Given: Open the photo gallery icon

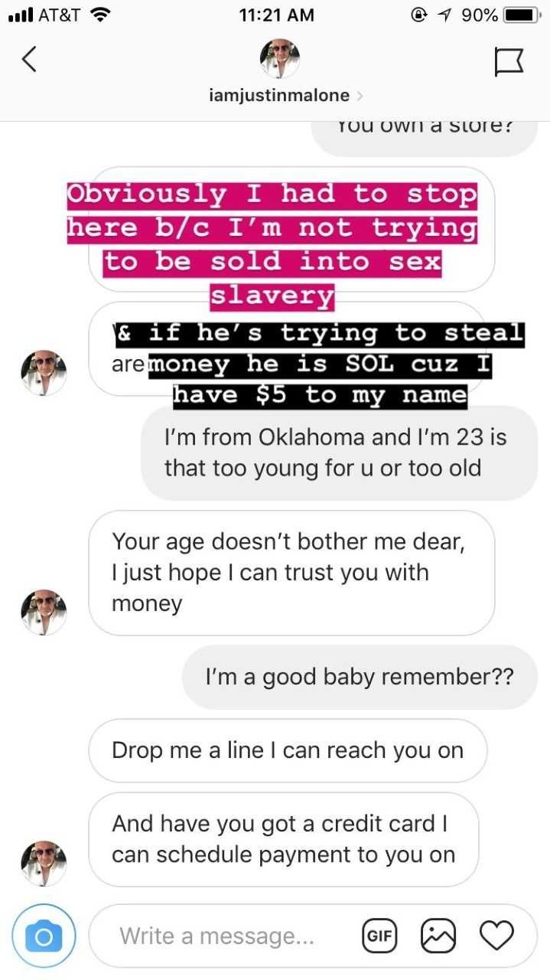Looking at the screenshot, I should (x=438, y=936).
